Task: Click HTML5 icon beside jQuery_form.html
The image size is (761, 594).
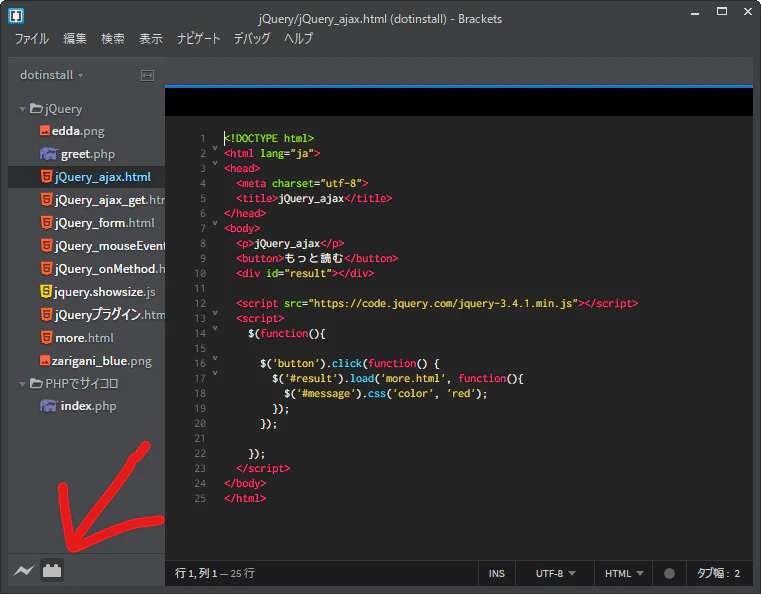Action: click(x=46, y=223)
